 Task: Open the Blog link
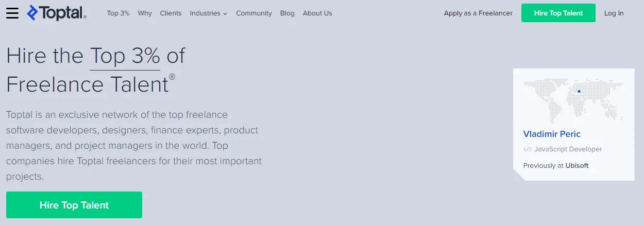click(287, 13)
